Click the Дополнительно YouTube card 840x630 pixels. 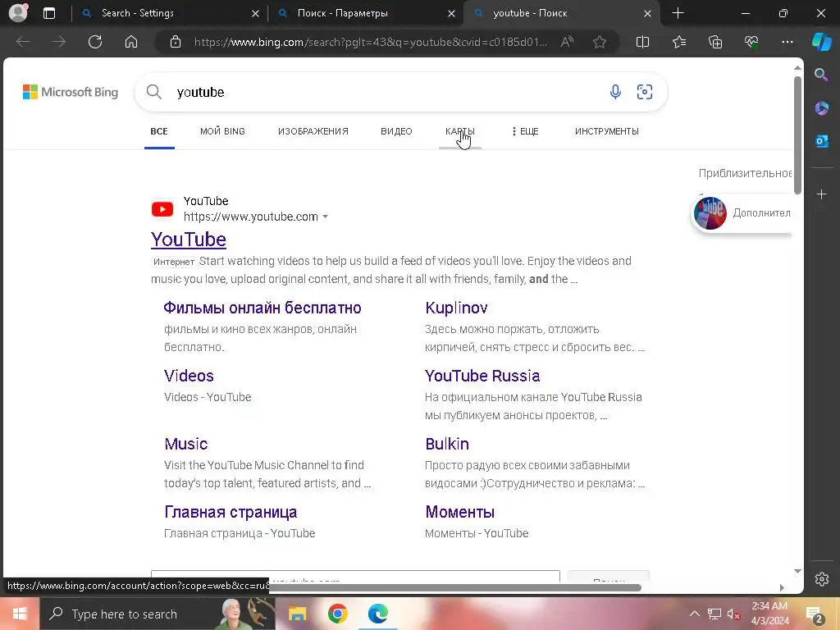(x=742, y=213)
